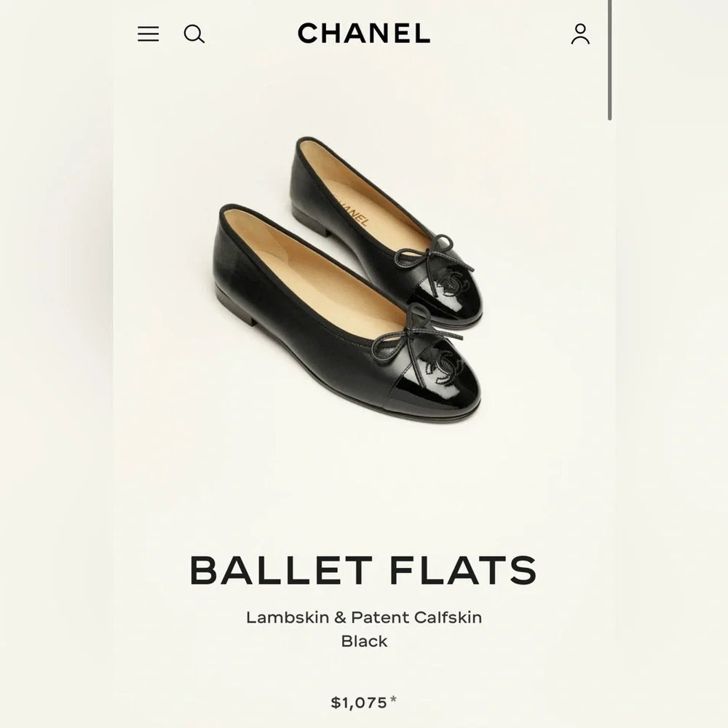Click the Lambskin & Patent Calfskin text

pos(363,617)
